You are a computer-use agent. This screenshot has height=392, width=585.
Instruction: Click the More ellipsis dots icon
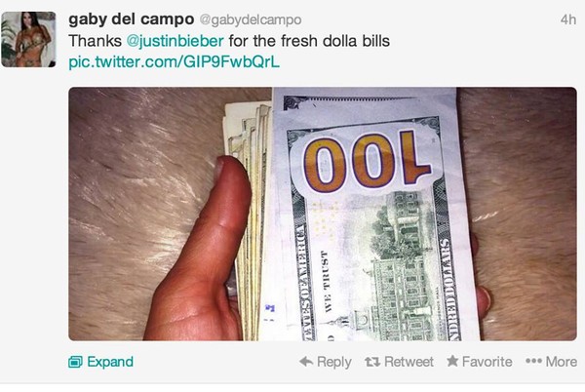[x=533, y=361]
